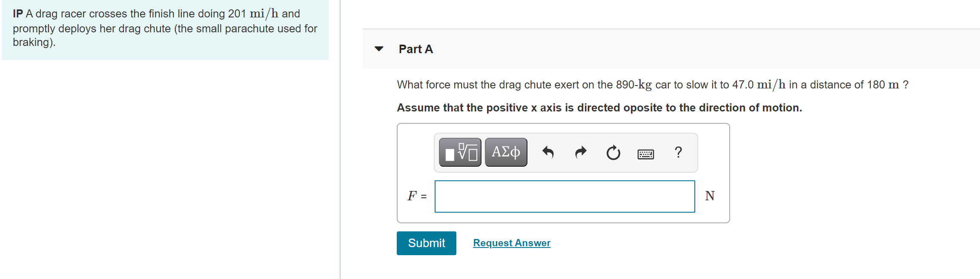
Task: Click the bold positive x axis assumption
Action: pyautogui.click(x=599, y=108)
